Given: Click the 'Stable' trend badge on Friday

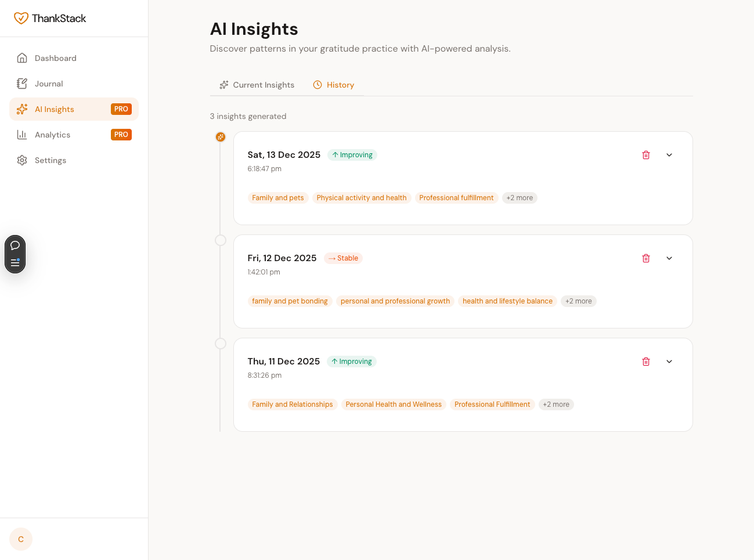Looking at the screenshot, I should [342, 258].
